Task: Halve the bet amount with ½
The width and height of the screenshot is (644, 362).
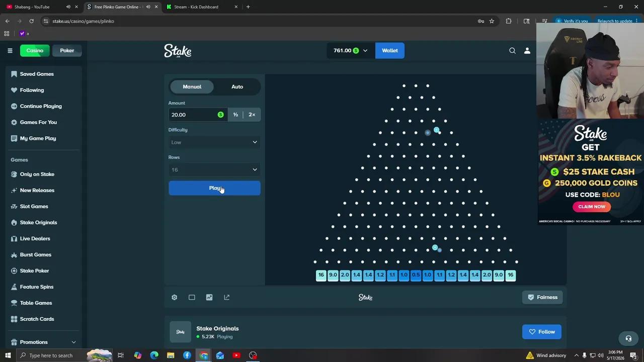Action: coord(235,115)
